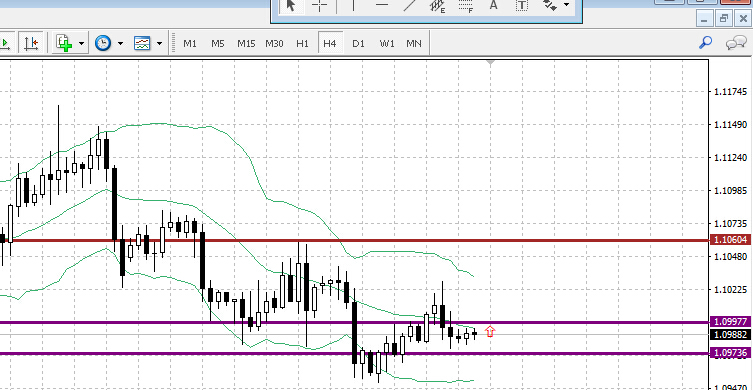Switch chart to W1 weekly timeframe

pyautogui.click(x=387, y=44)
